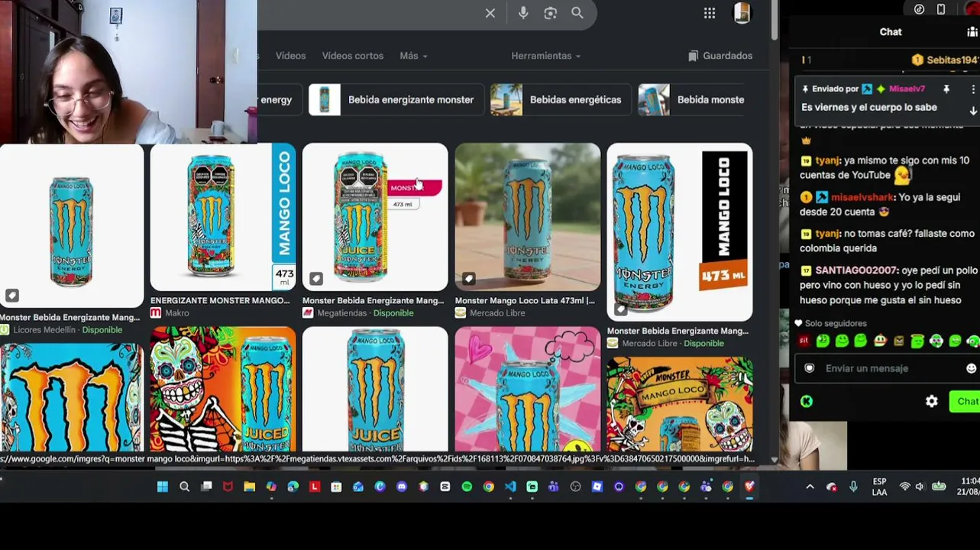Open 'ENERGIZANTE MONSTER MANGO...' result title
Image resolution: width=980 pixels, height=550 pixels.
pyautogui.click(x=220, y=301)
